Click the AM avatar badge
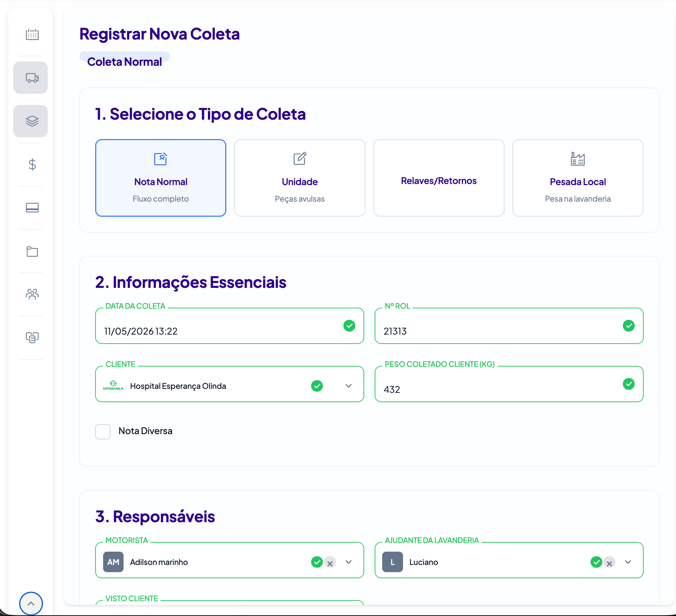Image resolution: width=676 pixels, height=616 pixels. click(113, 562)
